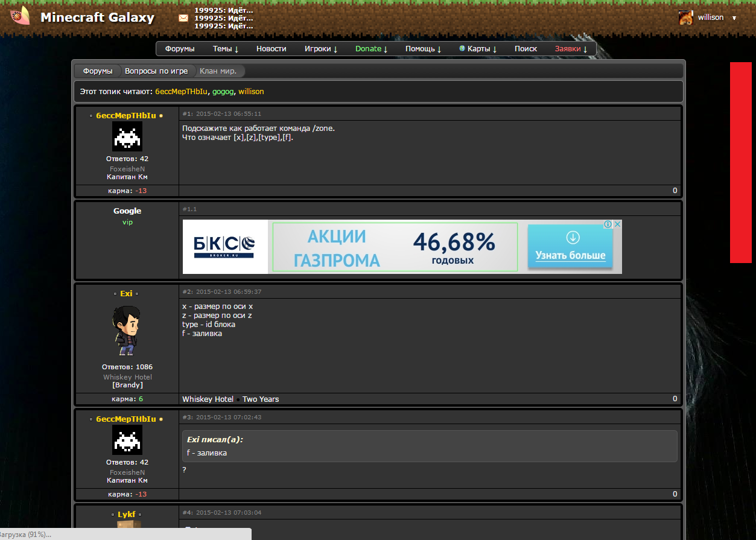Open the Темы dropdown menu
The image size is (756, 540).
226,49
